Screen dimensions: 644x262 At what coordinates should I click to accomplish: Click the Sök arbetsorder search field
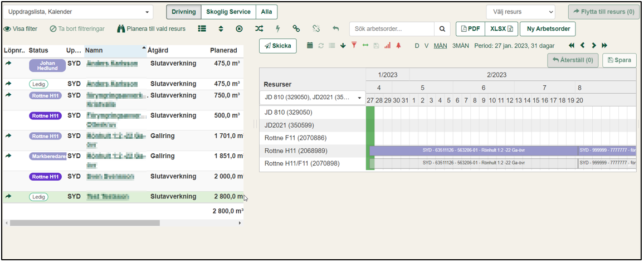(392, 29)
